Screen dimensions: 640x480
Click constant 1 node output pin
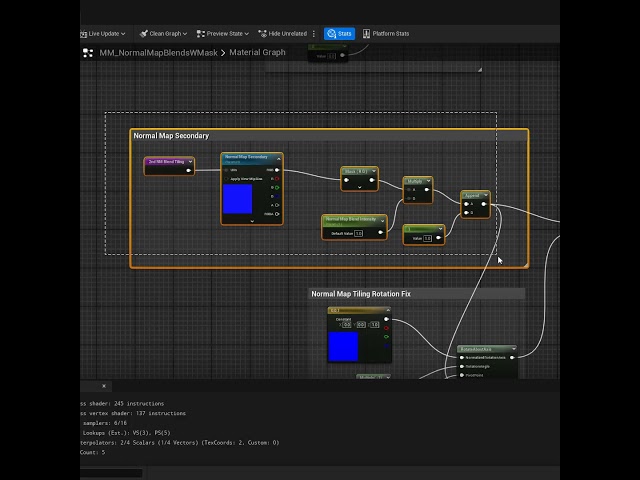point(438,238)
